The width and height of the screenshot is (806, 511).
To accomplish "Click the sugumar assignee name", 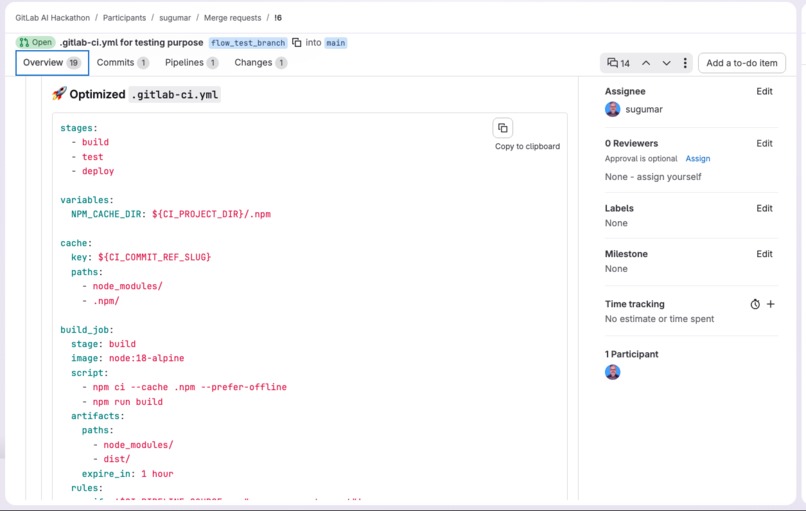I will (x=644, y=110).
